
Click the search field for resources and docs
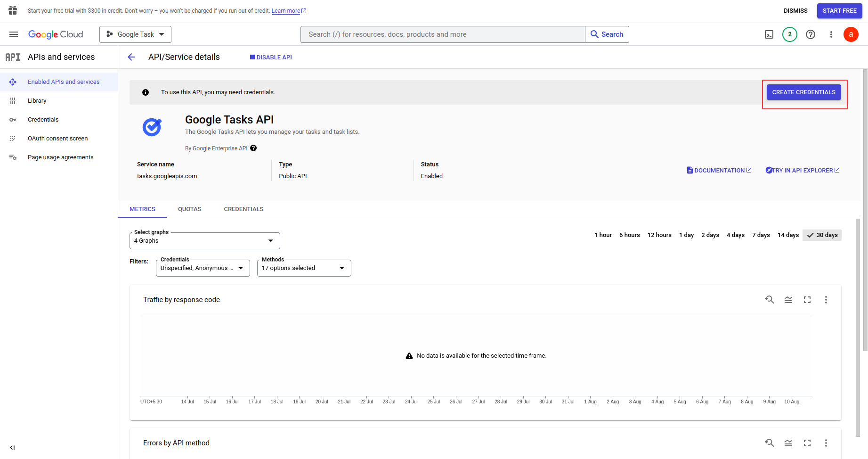coord(442,34)
